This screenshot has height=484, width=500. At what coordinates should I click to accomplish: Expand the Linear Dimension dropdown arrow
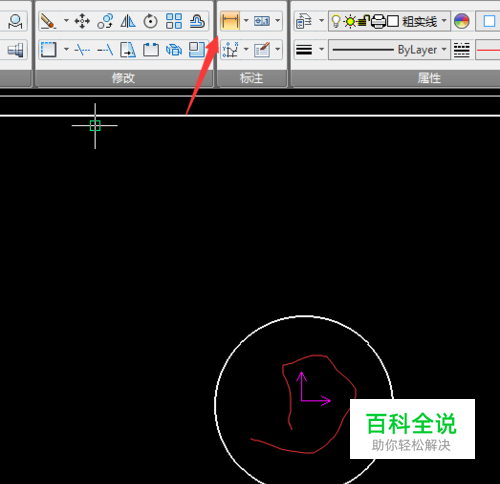[246, 21]
